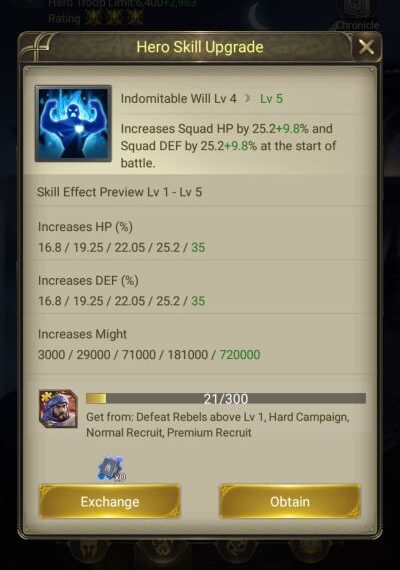Close the Hero Skill Upgrade dialog
400x570 pixels.
click(x=366, y=47)
